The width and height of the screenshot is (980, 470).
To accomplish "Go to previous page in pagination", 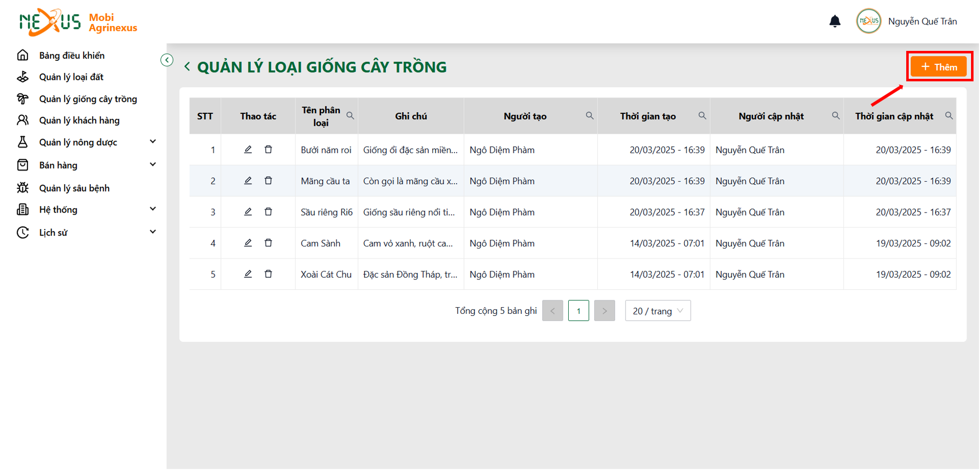I will pyautogui.click(x=553, y=311).
